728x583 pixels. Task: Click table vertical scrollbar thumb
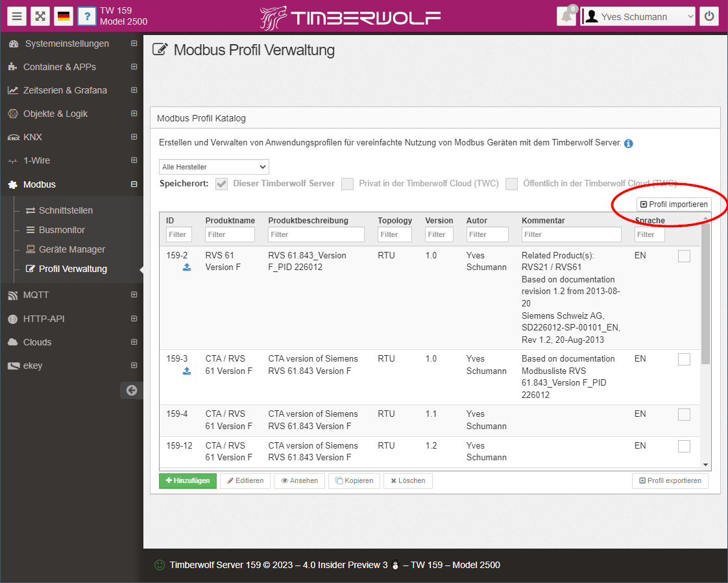705,293
